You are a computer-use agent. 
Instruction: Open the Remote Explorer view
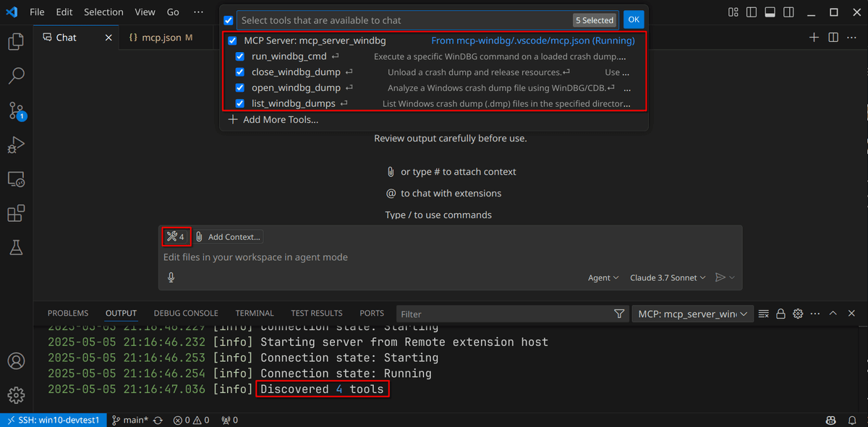point(16,179)
